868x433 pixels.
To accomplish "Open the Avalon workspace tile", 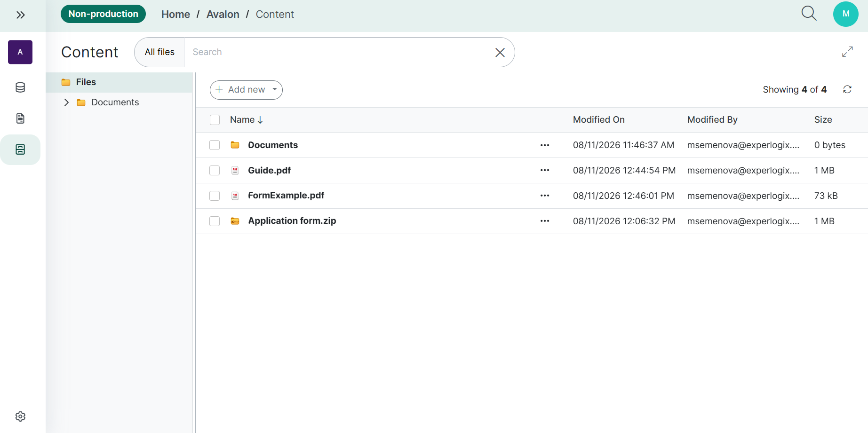I will coord(20,52).
